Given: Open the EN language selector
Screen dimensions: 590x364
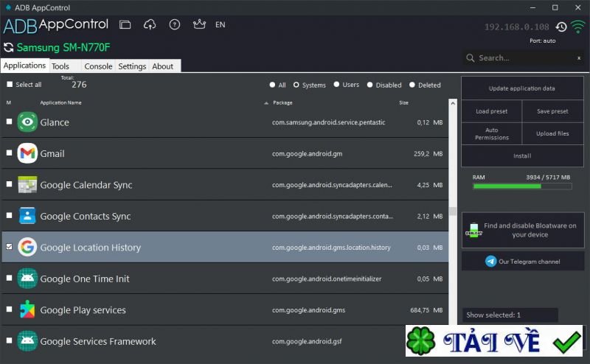Looking at the screenshot, I should (x=220, y=24).
